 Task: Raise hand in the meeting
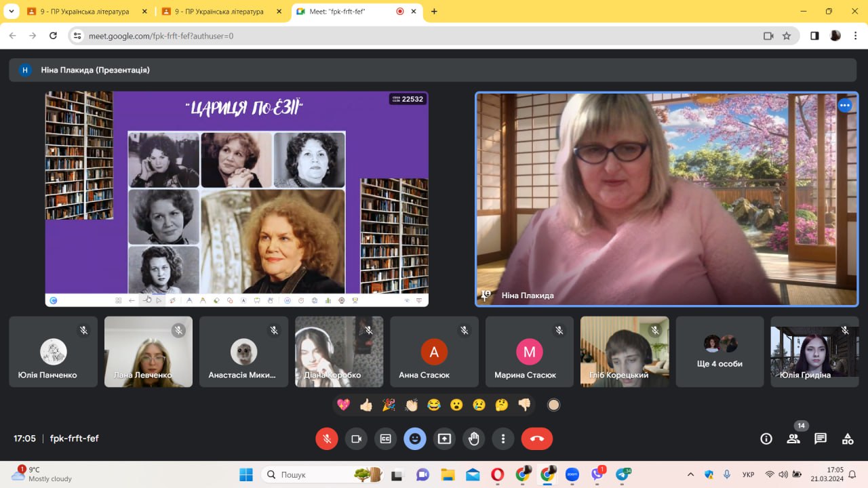(x=473, y=439)
